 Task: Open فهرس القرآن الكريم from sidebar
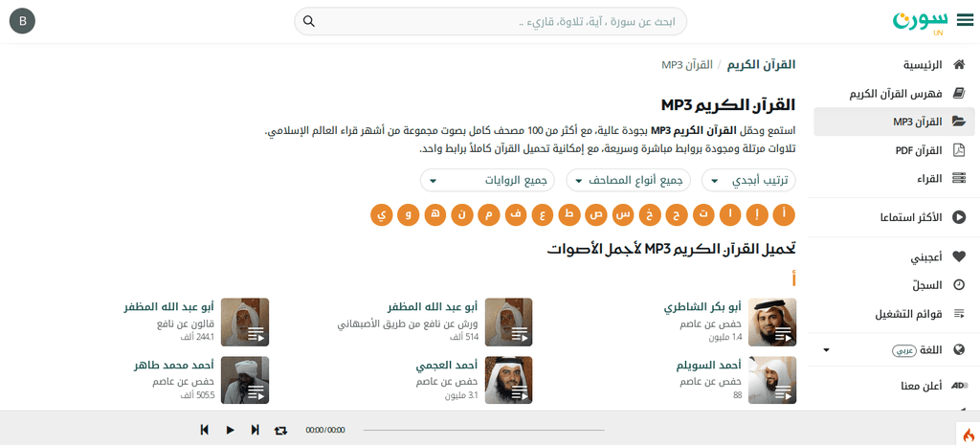click(x=894, y=93)
